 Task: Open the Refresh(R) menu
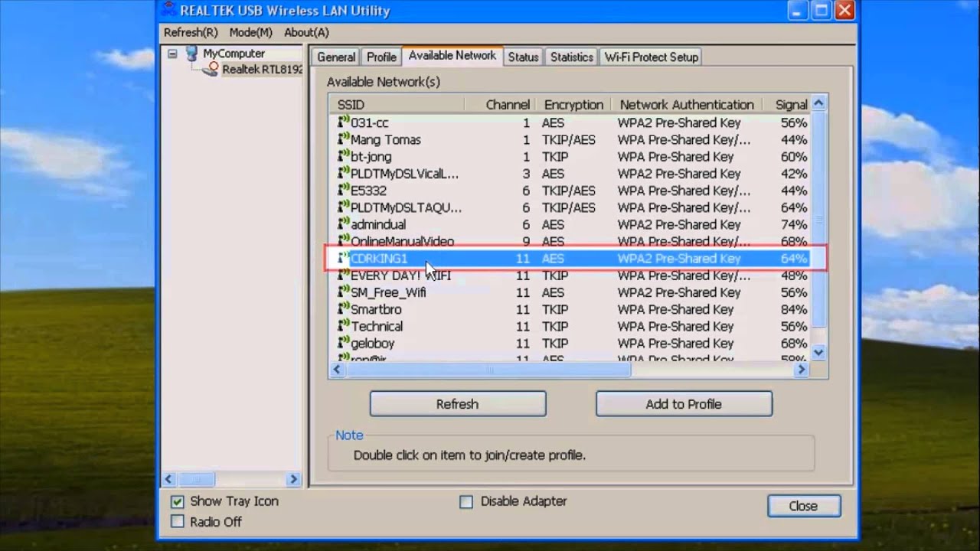click(x=191, y=32)
